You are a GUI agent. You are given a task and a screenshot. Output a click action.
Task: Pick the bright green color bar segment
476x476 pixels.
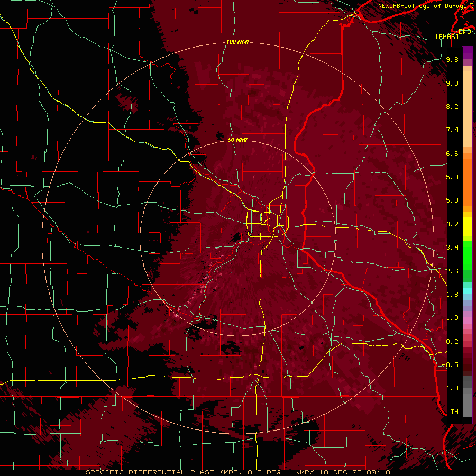(x=467, y=255)
